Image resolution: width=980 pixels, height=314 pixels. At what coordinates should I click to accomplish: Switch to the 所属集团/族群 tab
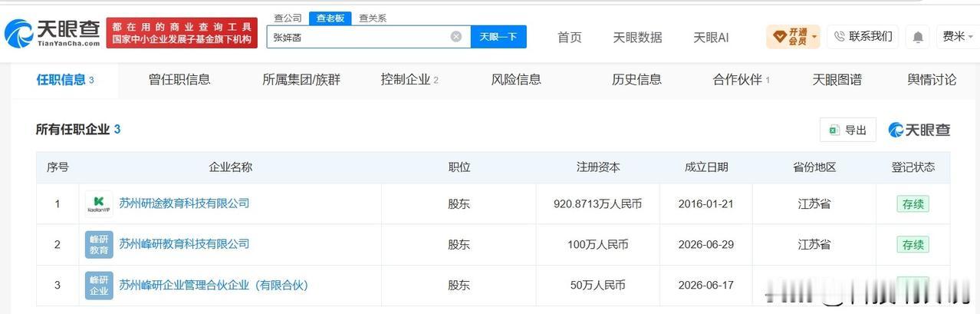click(301, 79)
